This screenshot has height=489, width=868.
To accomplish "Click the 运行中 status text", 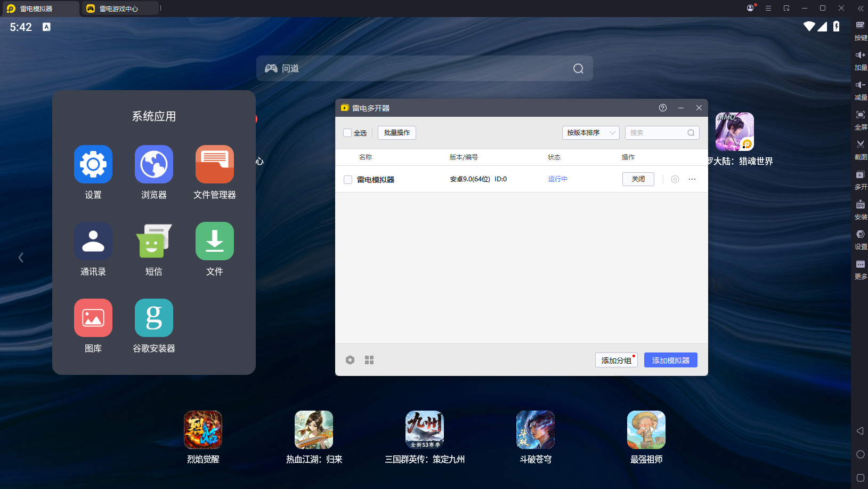I will (558, 179).
